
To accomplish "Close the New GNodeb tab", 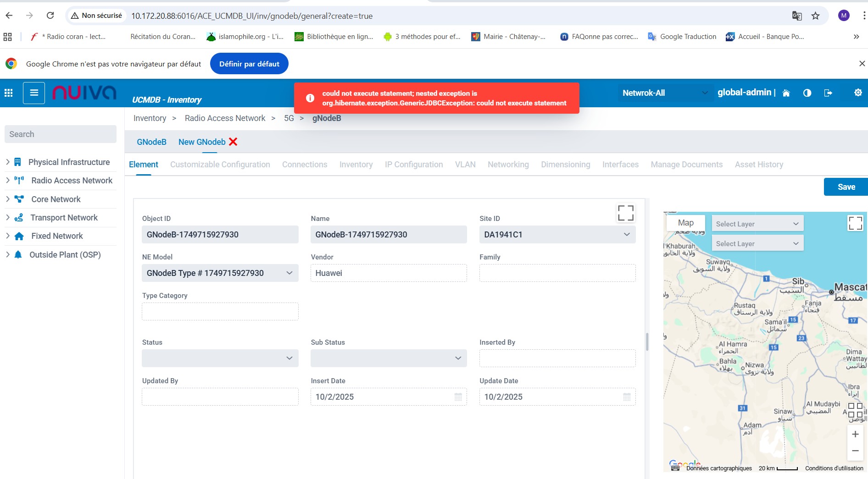I will pyautogui.click(x=233, y=142).
